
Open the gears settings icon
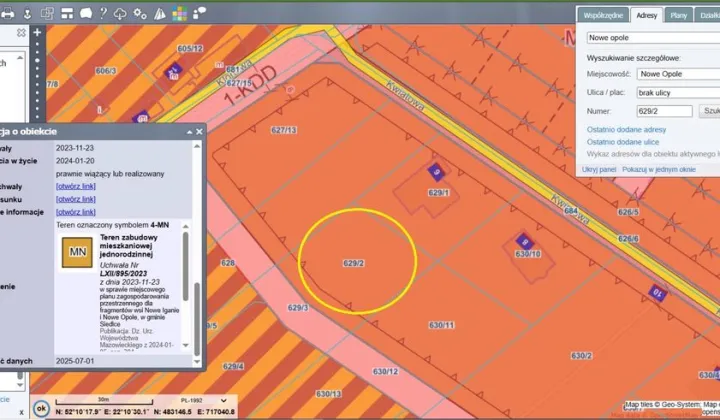pyautogui.click(x=140, y=14)
